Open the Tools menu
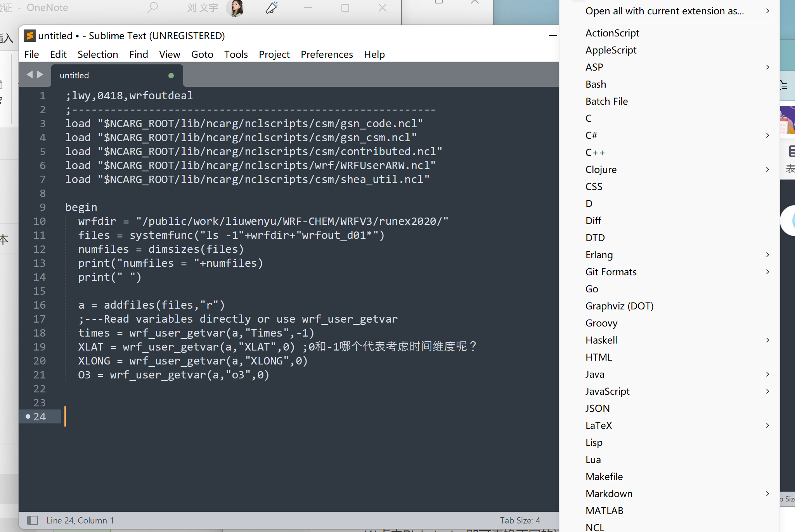 click(x=236, y=54)
